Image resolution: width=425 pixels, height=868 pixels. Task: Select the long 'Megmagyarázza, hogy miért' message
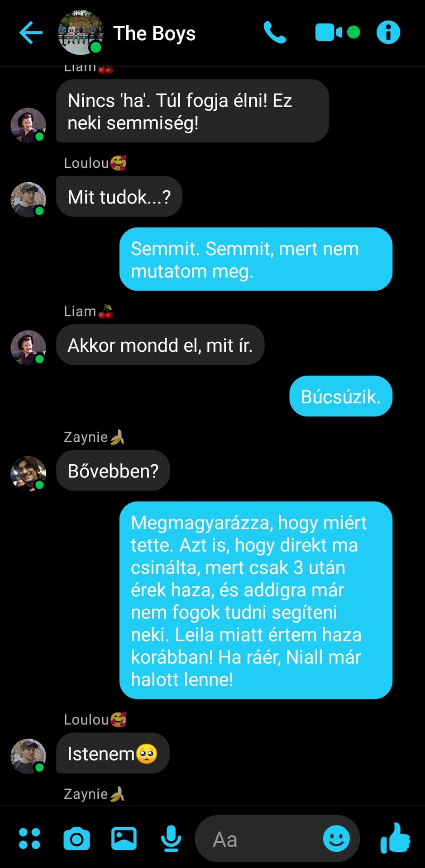pyautogui.click(x=256, y=600)
